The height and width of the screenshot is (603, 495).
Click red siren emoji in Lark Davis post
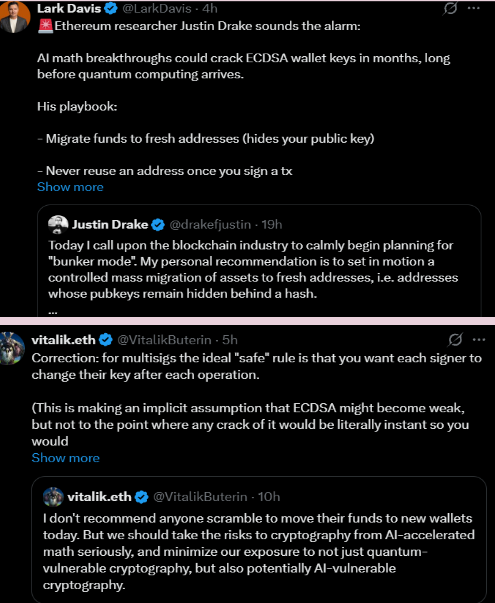pos(45,26)
